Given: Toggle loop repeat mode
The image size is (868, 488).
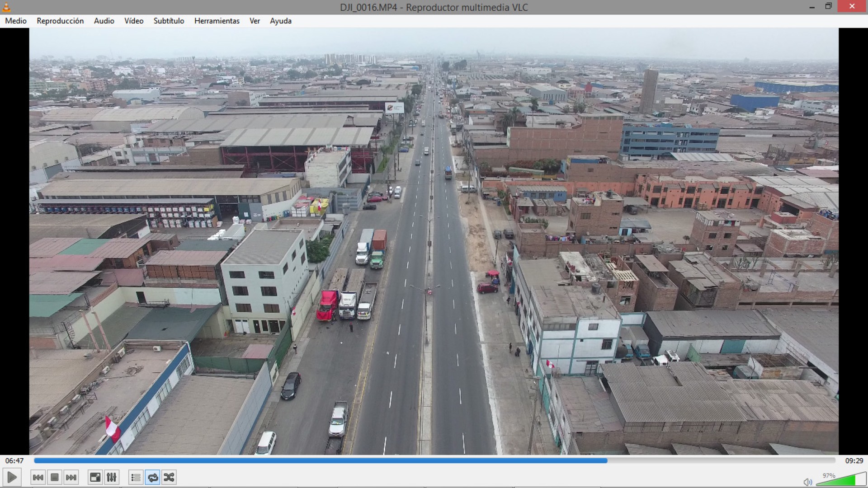Looking at the screenshot, I should pos(153,477).
